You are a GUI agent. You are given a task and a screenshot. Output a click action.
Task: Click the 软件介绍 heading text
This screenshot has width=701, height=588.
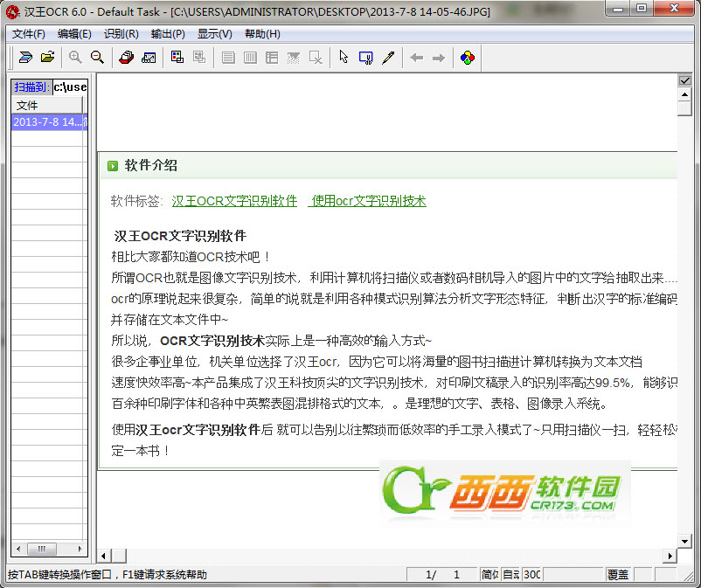tap(151, 165)
